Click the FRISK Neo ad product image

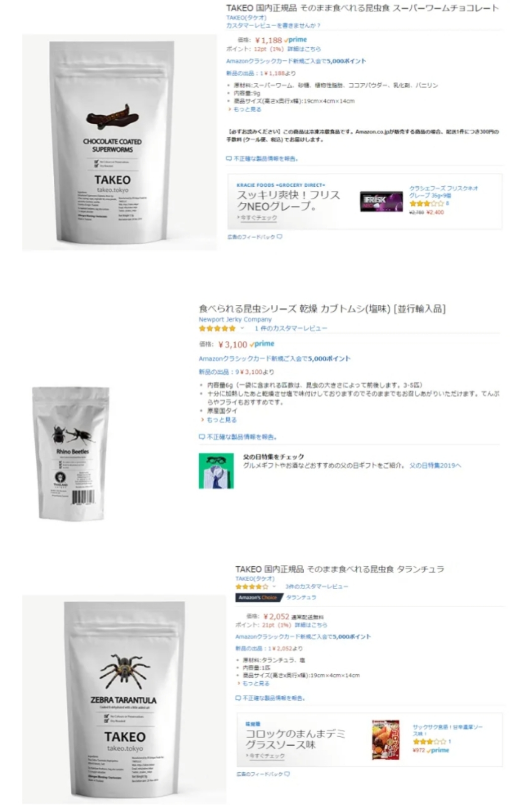click(381, 201)
